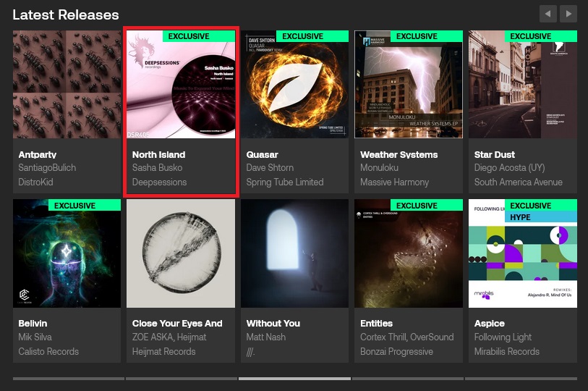The height and width of the screenshot is (391, 588).
Task: Go to next Latest Releases page
Action: click(x=568, y=14)
